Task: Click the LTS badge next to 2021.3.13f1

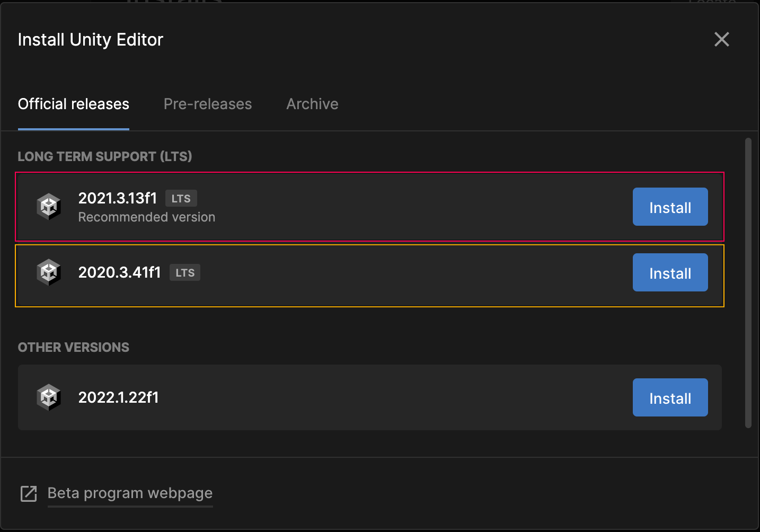Action: (181, 199)
